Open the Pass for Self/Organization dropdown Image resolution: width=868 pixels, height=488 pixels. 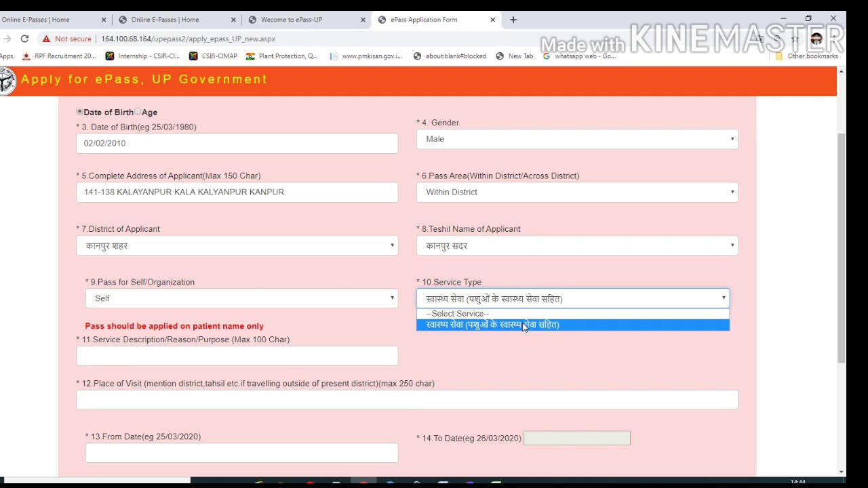point(241,298)
